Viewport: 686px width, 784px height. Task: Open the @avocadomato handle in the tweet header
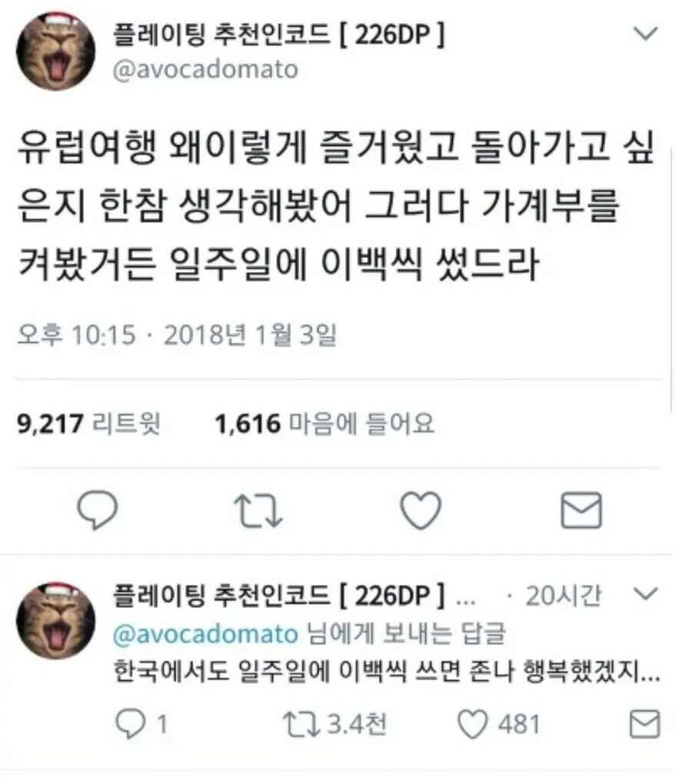[x=205, y=70]
